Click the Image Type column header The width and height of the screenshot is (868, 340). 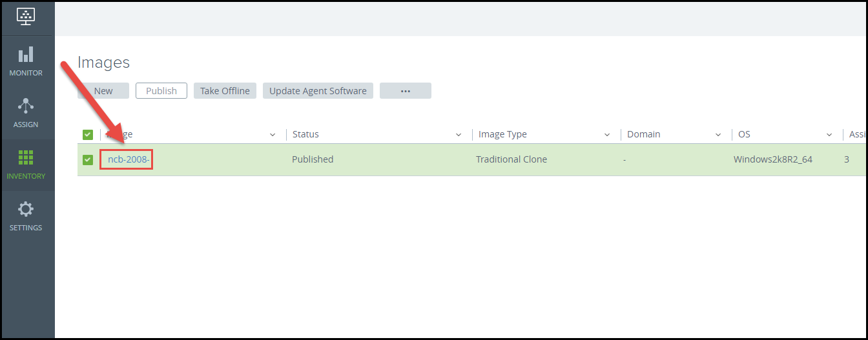click(502, 134)
